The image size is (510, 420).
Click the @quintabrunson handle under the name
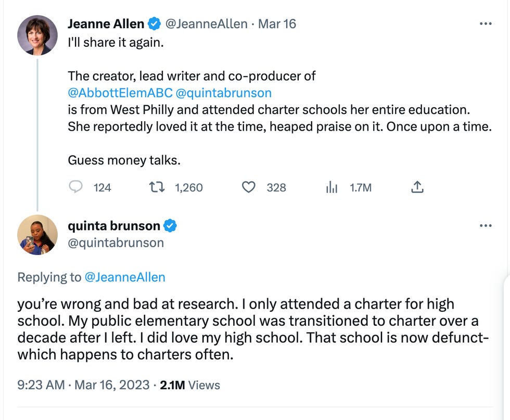(116, 243)
